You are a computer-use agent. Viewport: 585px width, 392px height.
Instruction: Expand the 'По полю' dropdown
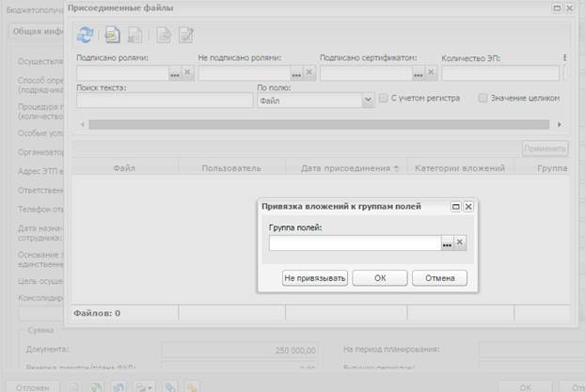pos(368,101)
